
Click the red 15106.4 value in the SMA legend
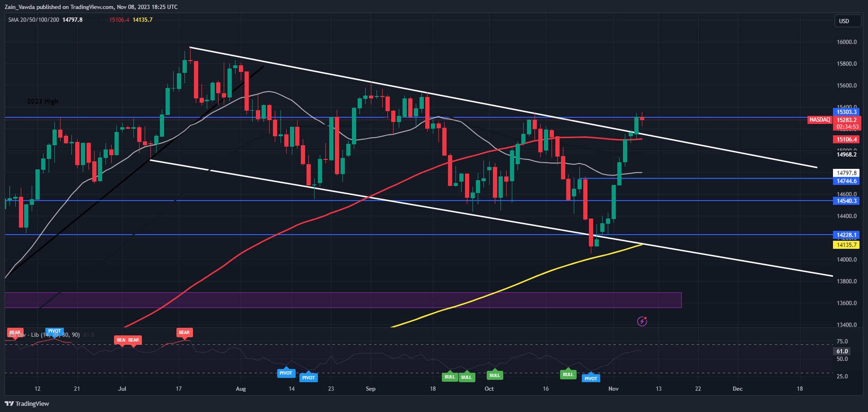pyautogui.click(x=119, y=20)
